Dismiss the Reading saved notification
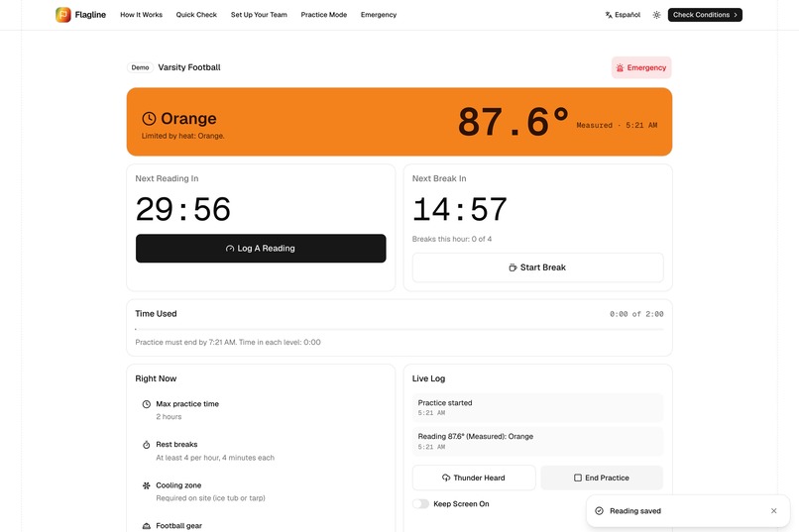 [773, 510]
